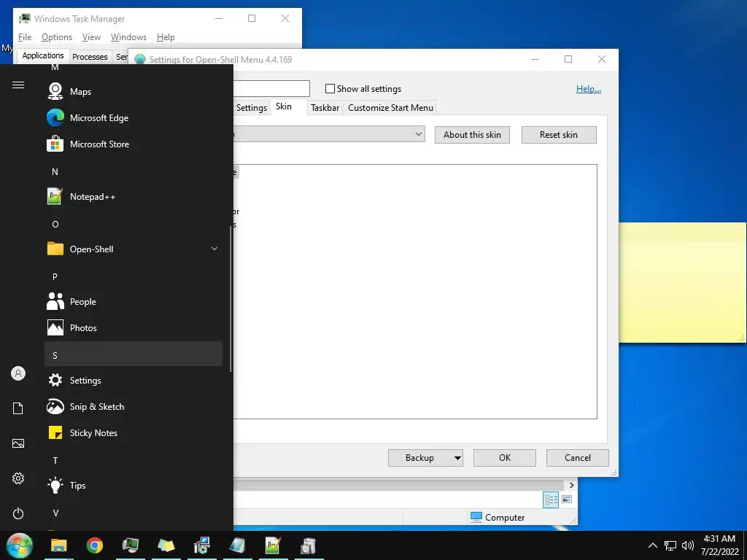Viewport: 747px width, 560px height.
Task: Expand the Open-Shell folder chevron
Action: pyautogui.click(x=214, y=249)
